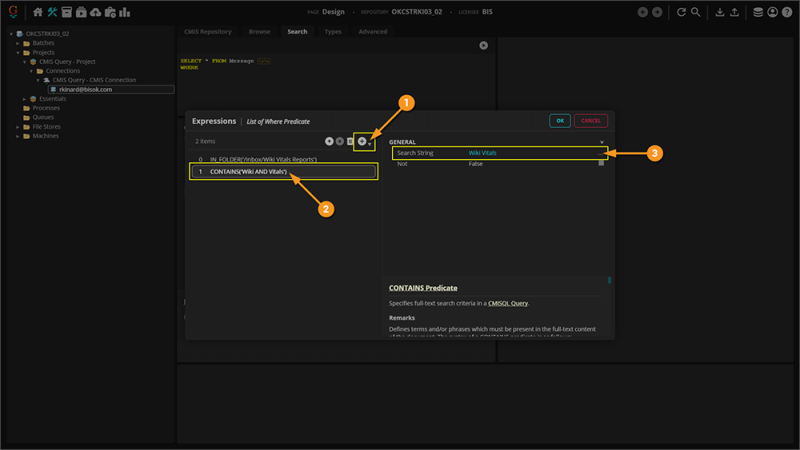Toggle the Not property checkbox
The image size is (800, 450).
(601, 163)
